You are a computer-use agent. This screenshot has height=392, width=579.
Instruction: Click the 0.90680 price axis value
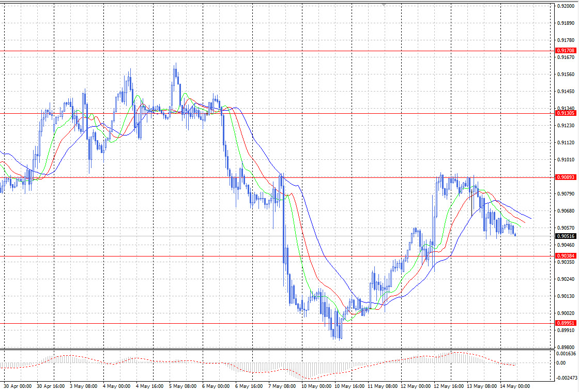[x=566, y=212]
